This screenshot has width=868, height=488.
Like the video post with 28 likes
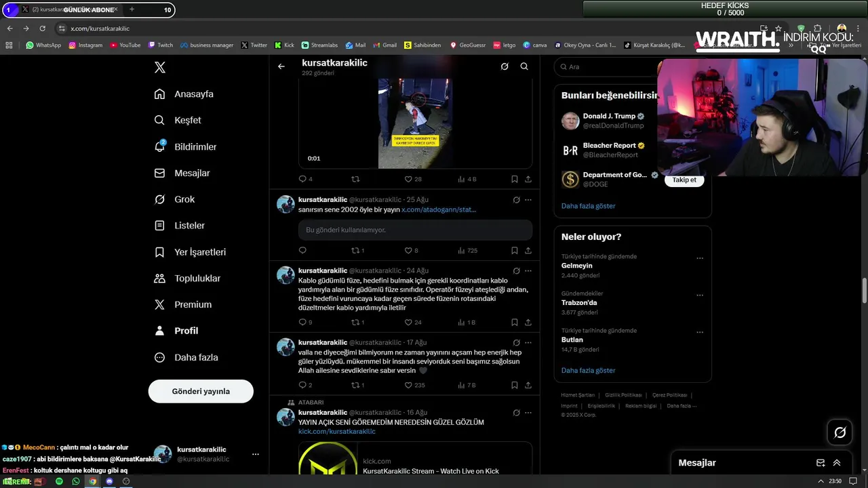[x=413, y=179]
